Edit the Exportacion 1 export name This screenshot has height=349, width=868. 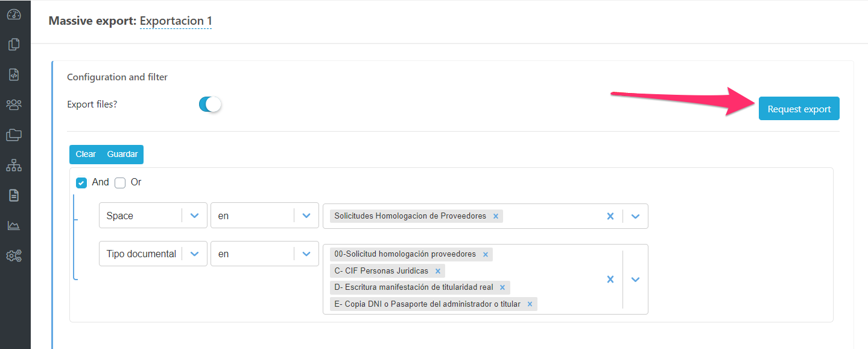click(x=176, y=21)
